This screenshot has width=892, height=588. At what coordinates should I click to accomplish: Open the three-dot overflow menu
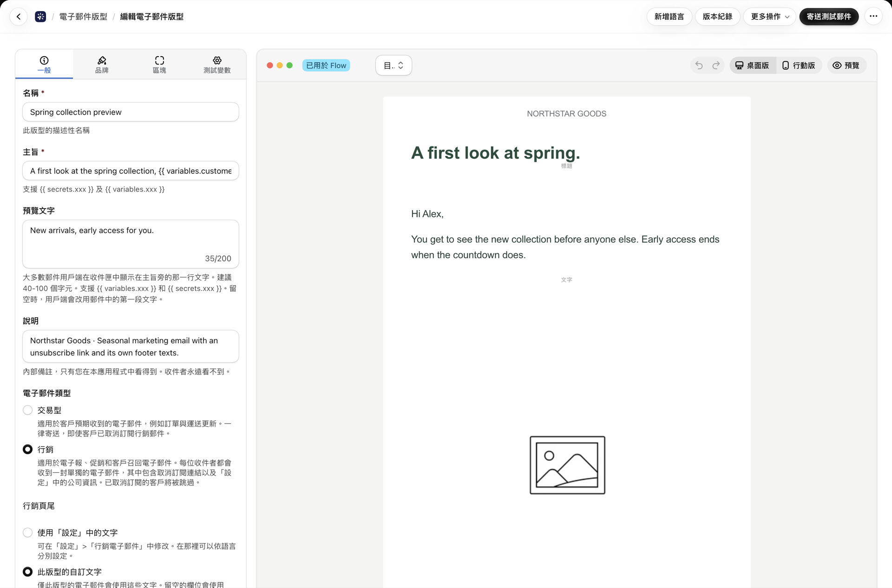pyautogui.click(x=873, y=16)
